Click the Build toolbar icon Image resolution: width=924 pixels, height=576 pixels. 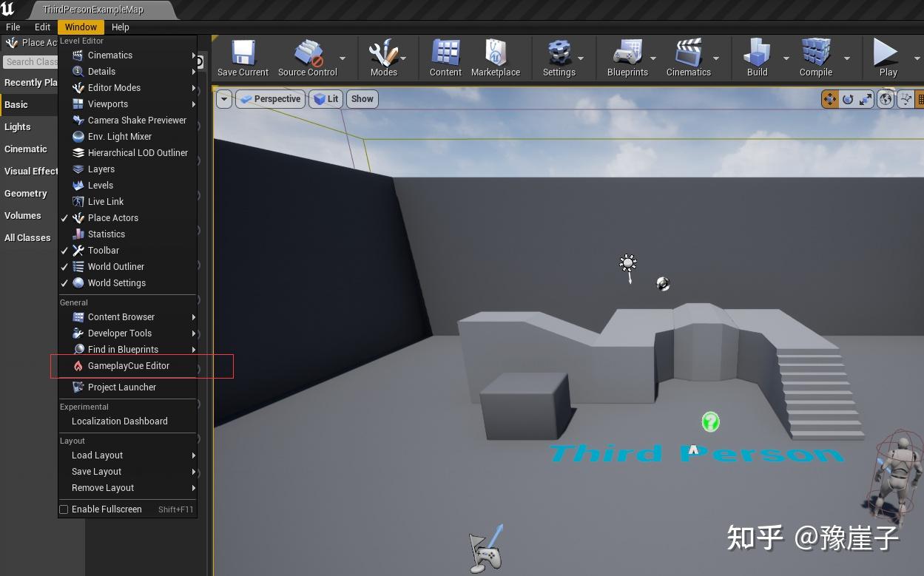pyautogui.click(x=757, y=58)
